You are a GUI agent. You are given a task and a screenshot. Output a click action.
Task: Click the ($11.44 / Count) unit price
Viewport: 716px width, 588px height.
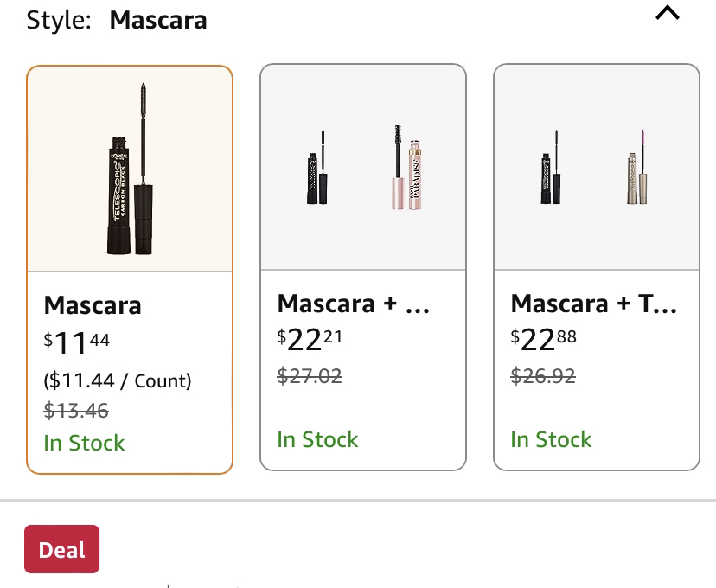(118, 380)
